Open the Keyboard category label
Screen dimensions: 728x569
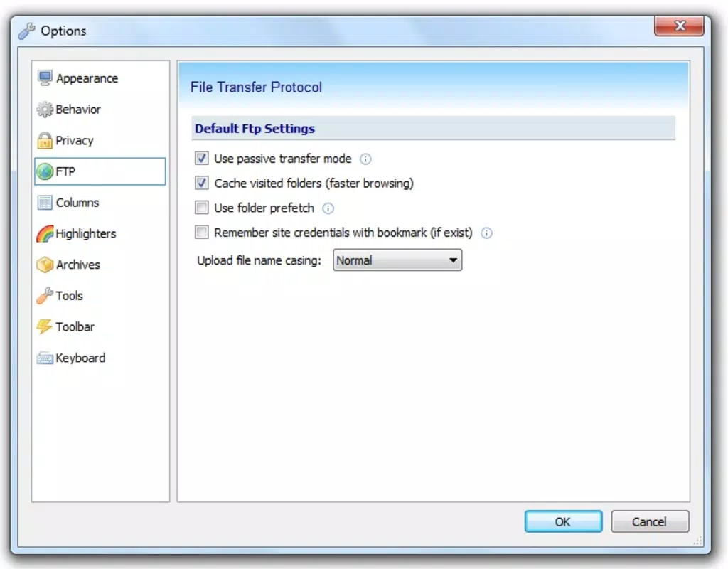80,358
